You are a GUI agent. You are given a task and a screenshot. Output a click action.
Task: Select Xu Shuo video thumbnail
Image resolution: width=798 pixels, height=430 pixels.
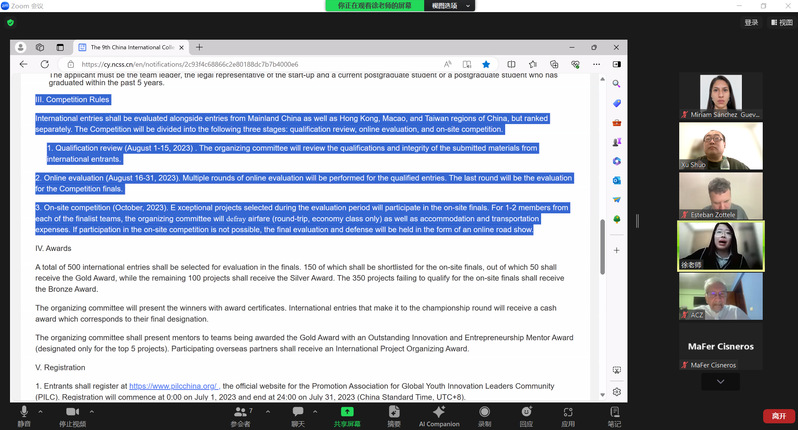721,146
